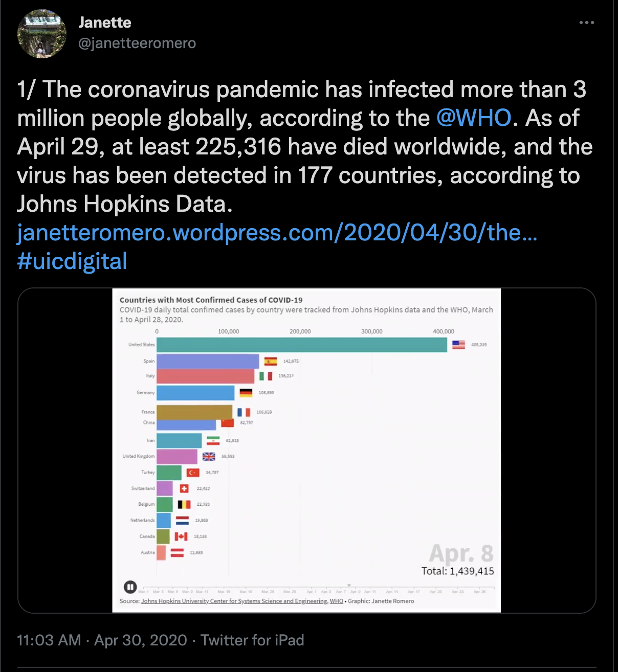The width and height of the screenshot is (618, 672).
Task: Jump to Mar. 16 on the timeline
Action: point(225,591)
